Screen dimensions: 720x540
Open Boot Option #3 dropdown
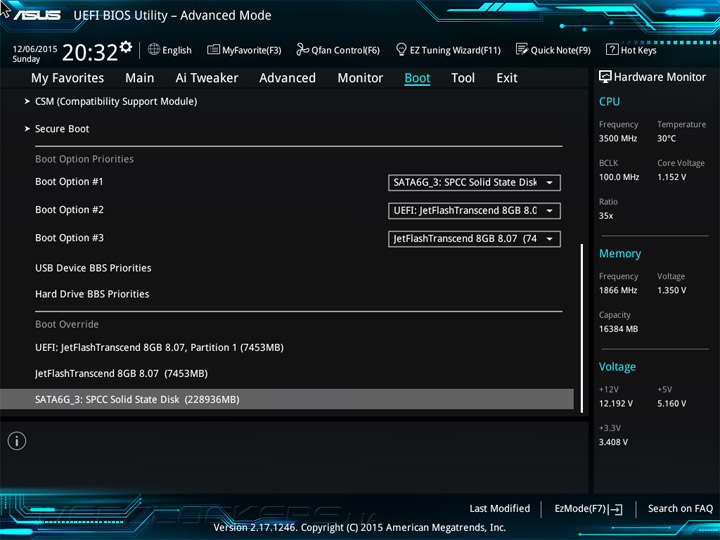click(474, 238)
